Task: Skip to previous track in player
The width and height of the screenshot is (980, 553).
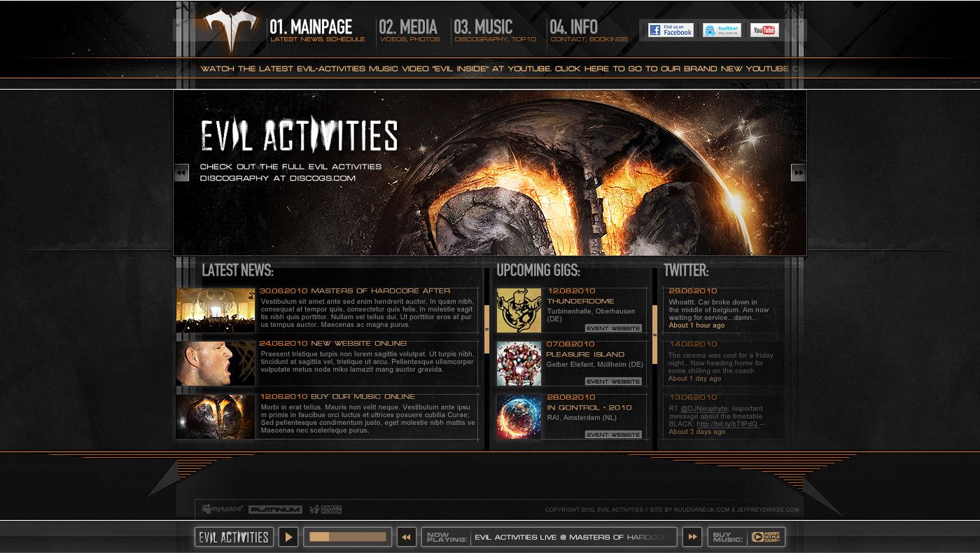Action: click(x=407, y=537)
